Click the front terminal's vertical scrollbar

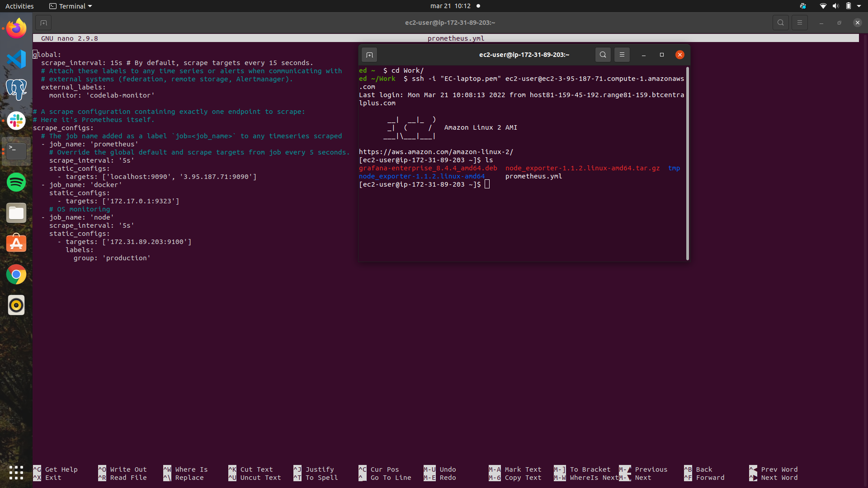click(688, 163)
